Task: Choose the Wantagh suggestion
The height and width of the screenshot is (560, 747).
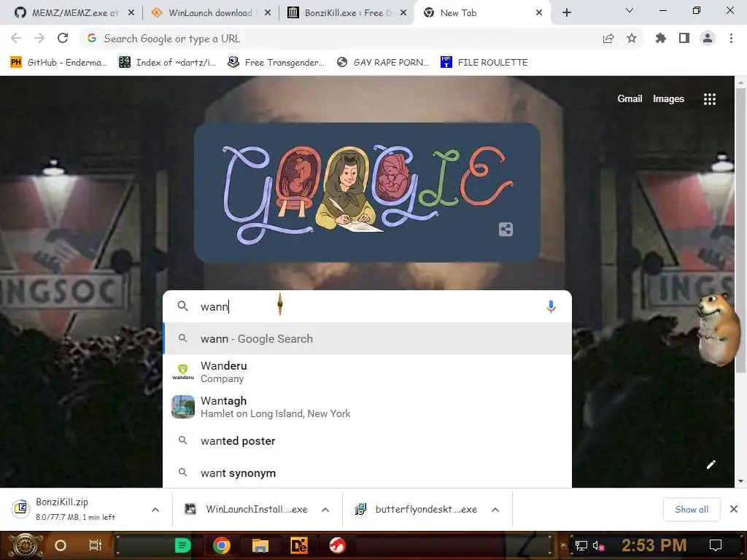Action: pos(367,407)
